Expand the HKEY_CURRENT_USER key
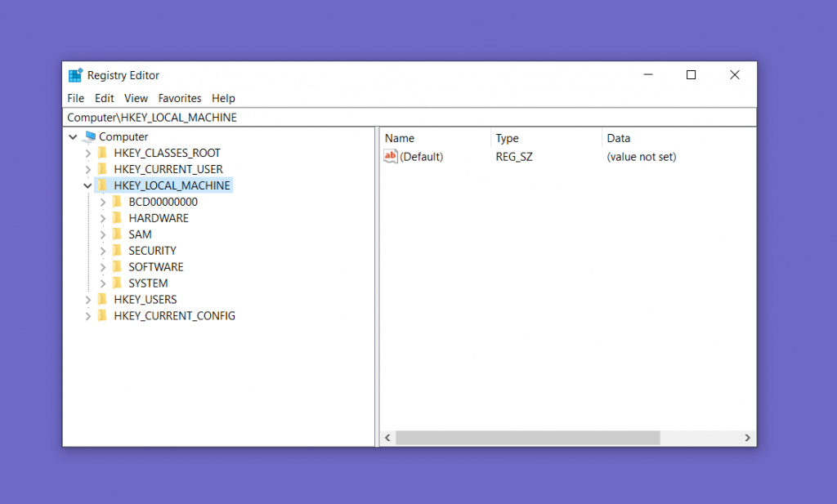 click(88, 170)
